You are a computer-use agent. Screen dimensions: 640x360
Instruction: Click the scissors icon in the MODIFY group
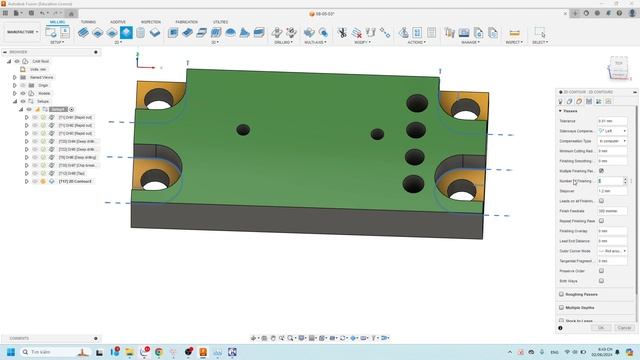click(342, 32)
